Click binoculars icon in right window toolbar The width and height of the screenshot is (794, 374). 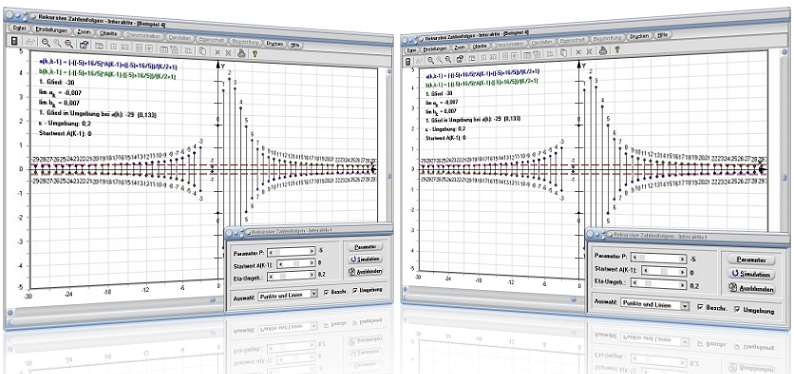419,61
